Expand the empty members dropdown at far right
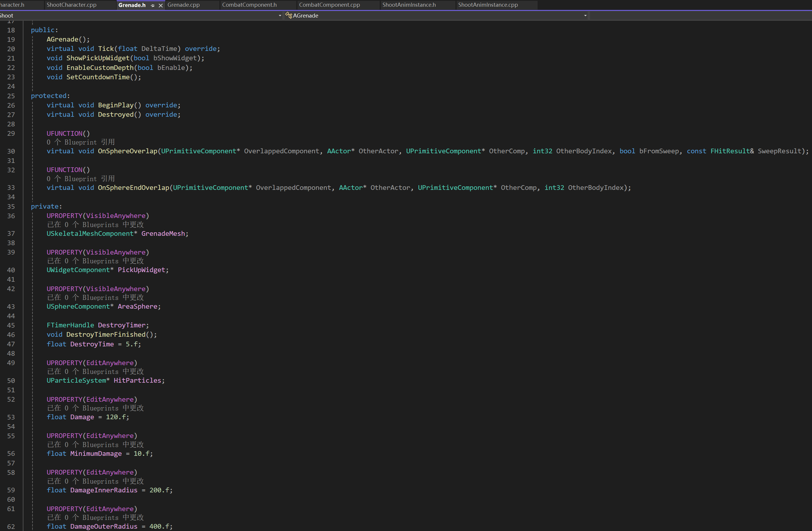The height and width of the screenshot is (531, 812). 699,15
